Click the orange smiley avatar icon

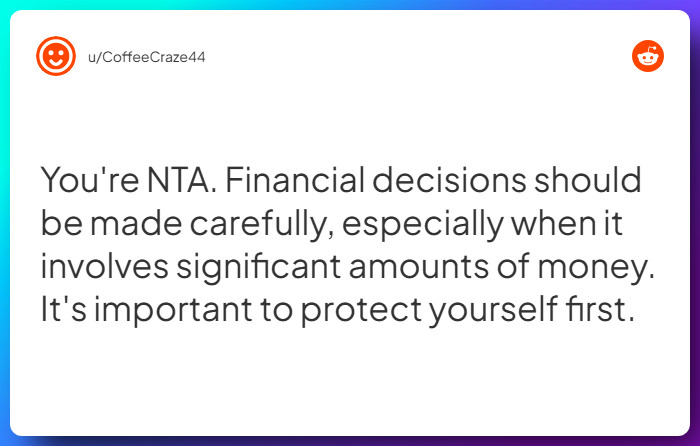55,56
